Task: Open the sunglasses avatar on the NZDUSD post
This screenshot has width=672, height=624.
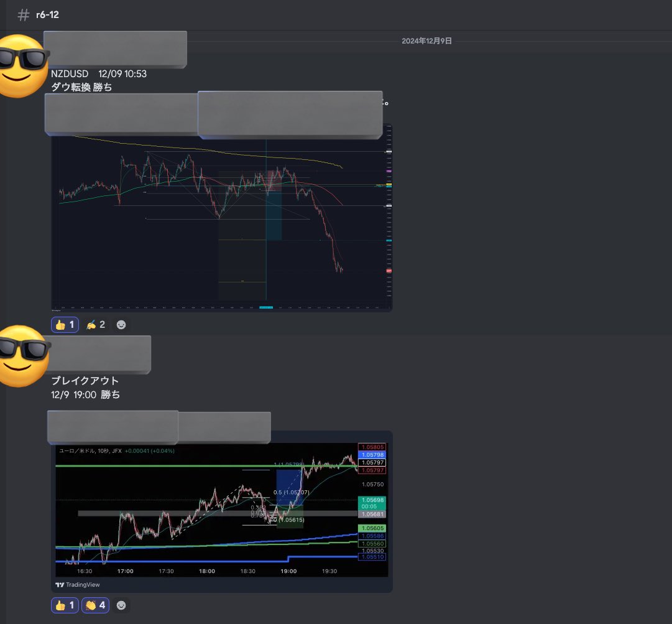Action: click(24, 66)
